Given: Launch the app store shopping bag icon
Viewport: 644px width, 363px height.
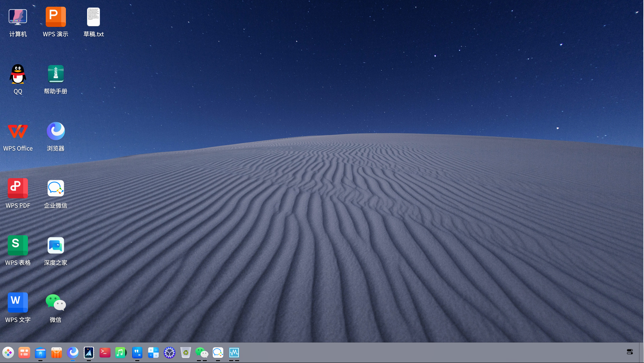Looking at the screenshot, I should click(56, 353).
